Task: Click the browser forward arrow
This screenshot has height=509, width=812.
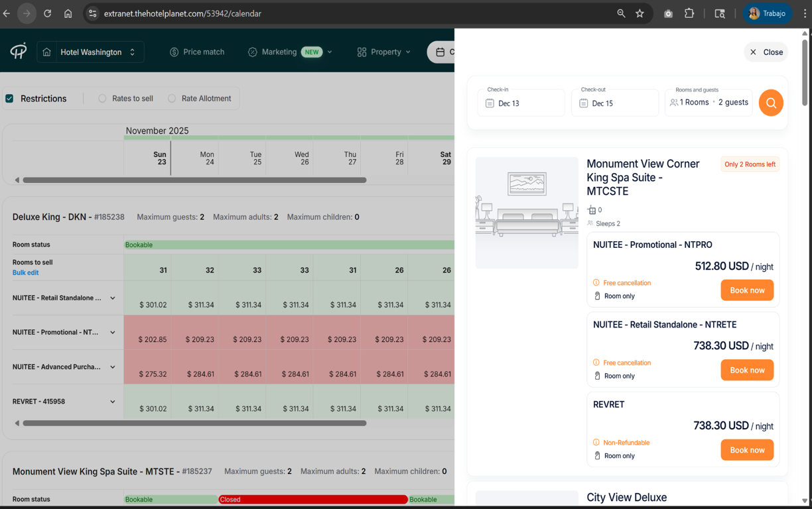Action: click(27, 13)
